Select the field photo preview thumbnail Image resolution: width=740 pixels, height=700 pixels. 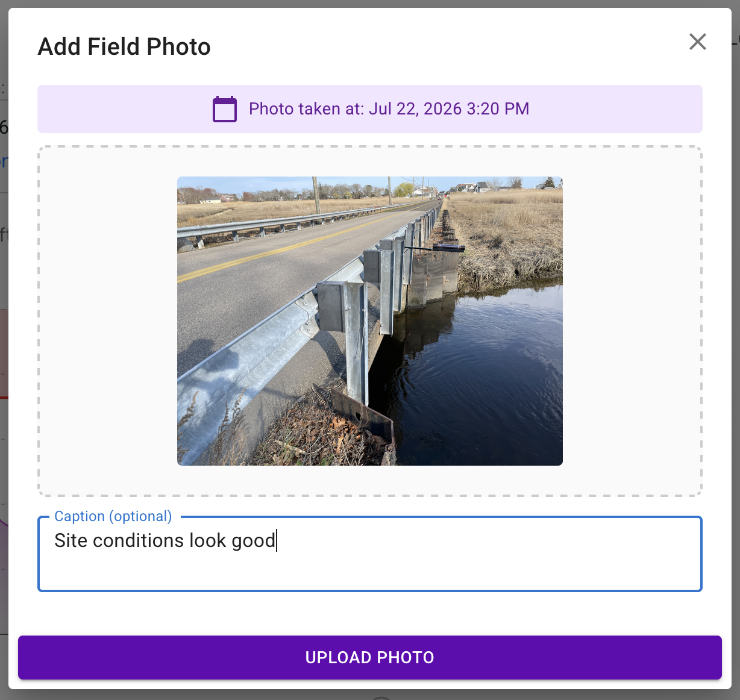370,321
